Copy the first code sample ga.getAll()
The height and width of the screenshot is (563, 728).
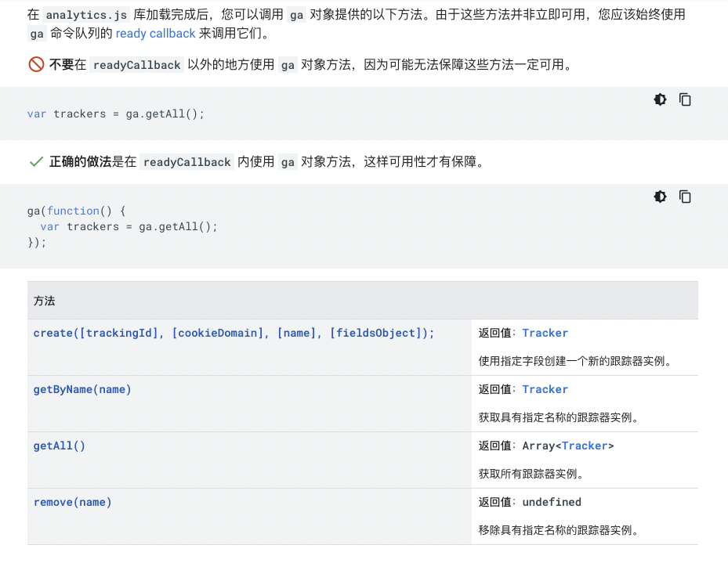(685, 99)
